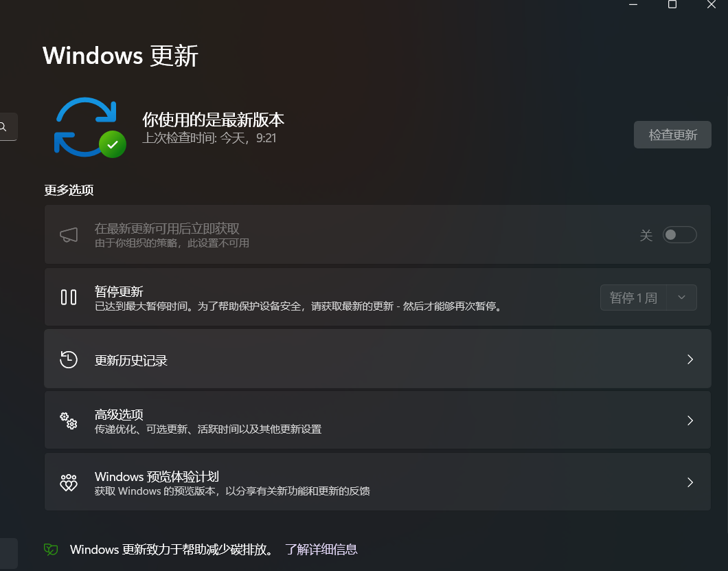The image size is (728, 571).
Task: Click the megaphone icon for latest updates
Action: (x=69, y=234)
